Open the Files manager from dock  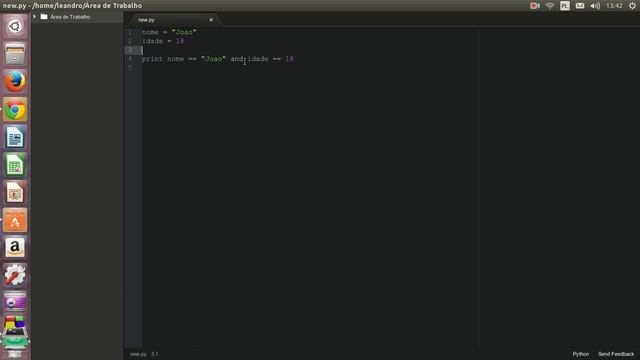coord(15,53)
